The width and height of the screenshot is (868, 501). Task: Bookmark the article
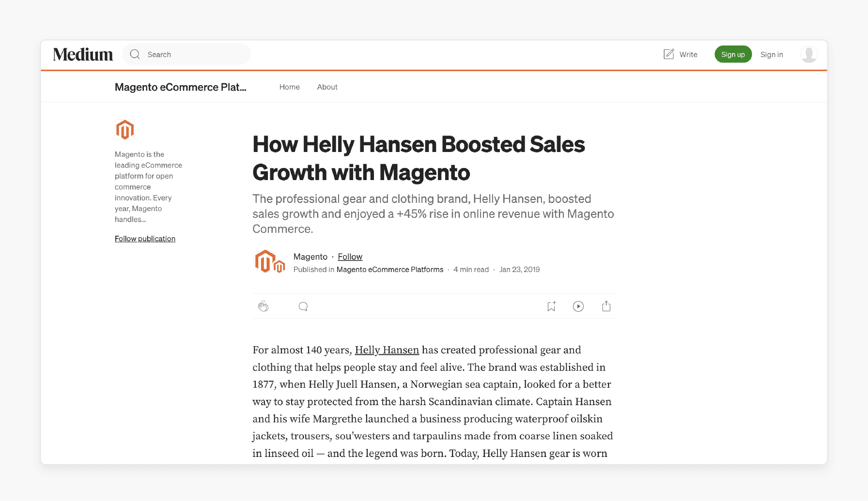pos(551,306)
